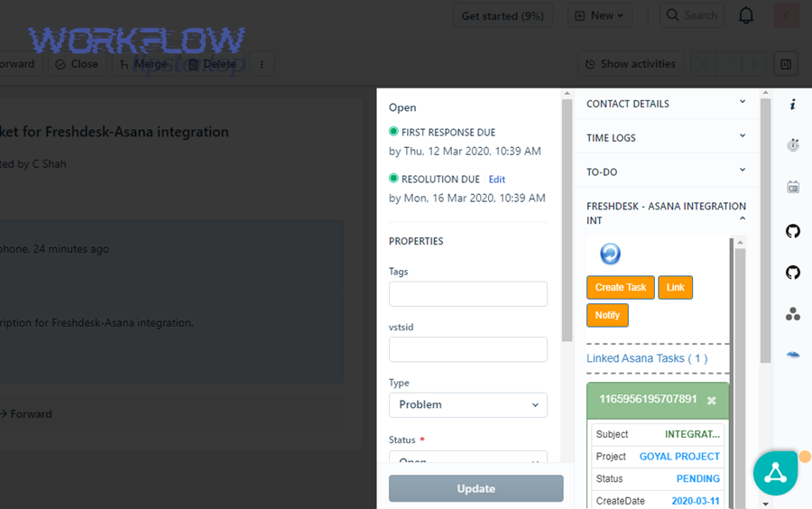Open the upper GitHub sidebar icon
Viewport: 812px width, 509px height.
pyautogui.click(x=793, y=231)
